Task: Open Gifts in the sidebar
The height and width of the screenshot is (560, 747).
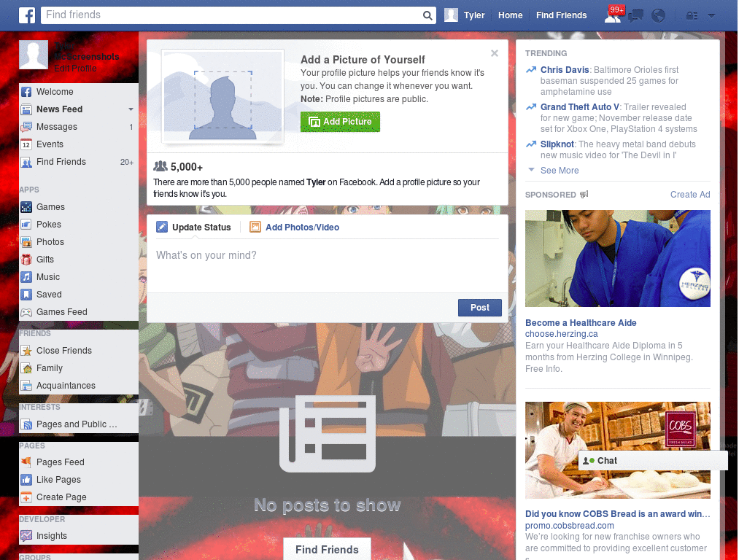Action: 79,260
